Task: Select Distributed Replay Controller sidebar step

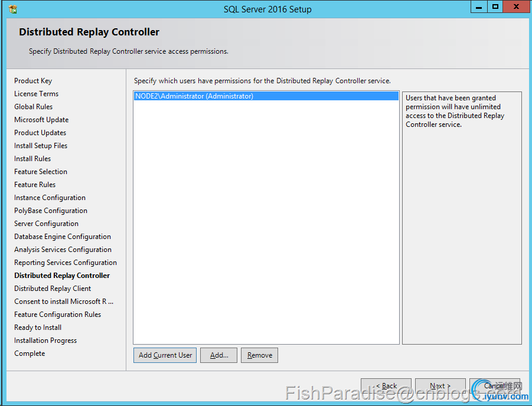Action: [x=62, y=276]
